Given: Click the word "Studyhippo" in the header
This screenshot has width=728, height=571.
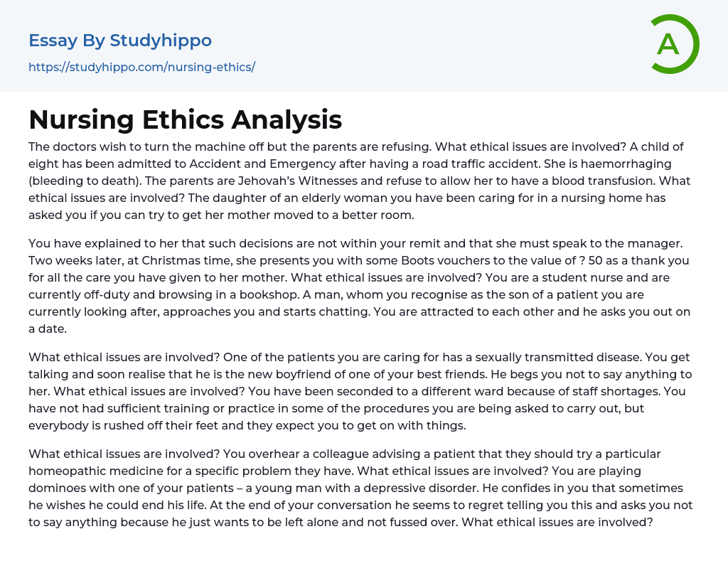Looking at the screenshot, I should pyautogui.click(x=161, y=41).
